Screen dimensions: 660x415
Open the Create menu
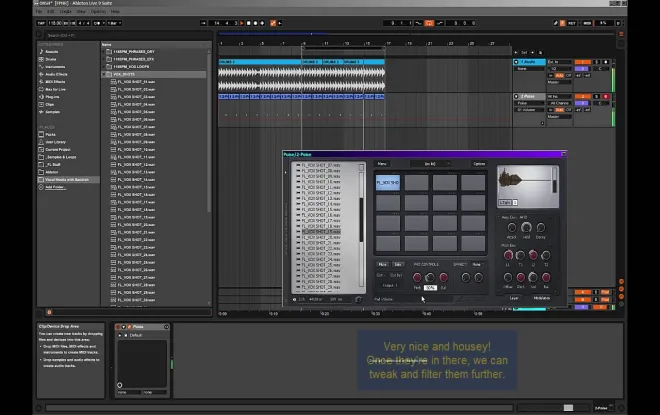click(65, 12)
